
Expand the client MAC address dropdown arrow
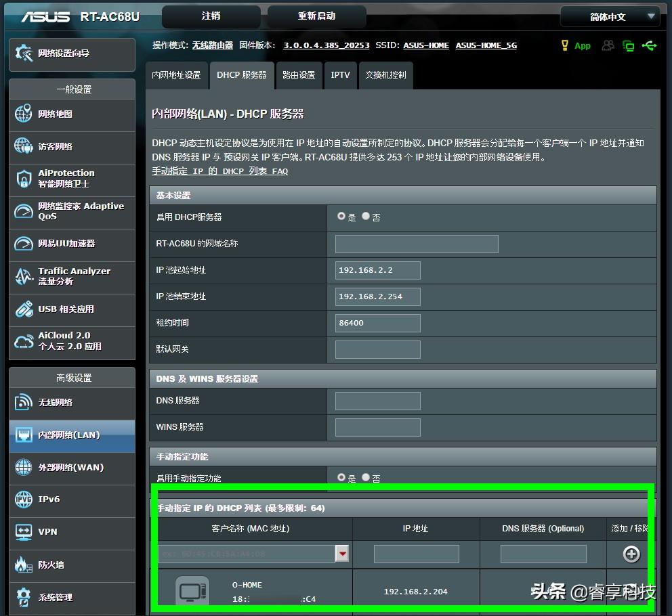pos(343,554)
